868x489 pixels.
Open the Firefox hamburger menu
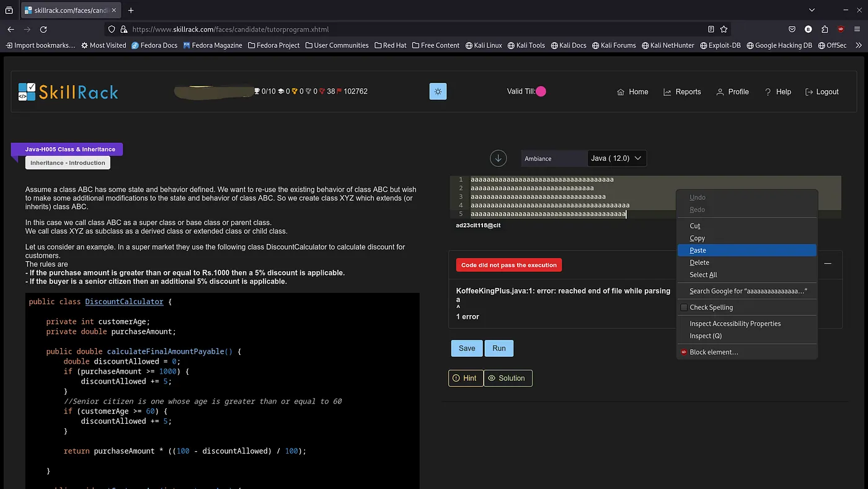click(857, 29)
